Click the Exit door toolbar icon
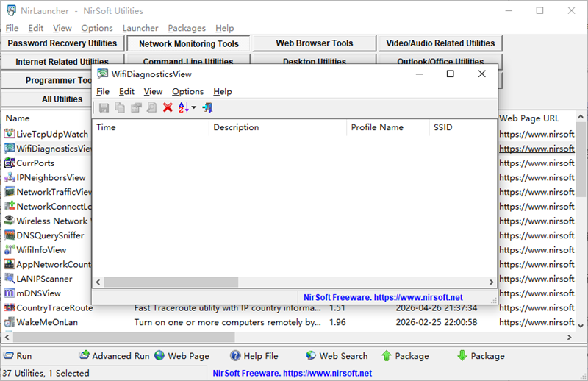Screen dimensions: 588x381 click(x=207, y=108)
